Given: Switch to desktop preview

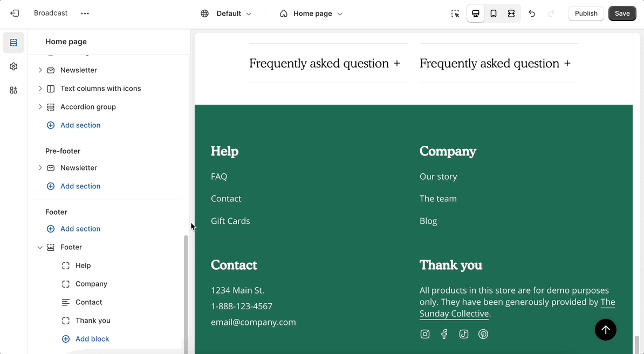Looking at the screenshot, I should point(475,13).
